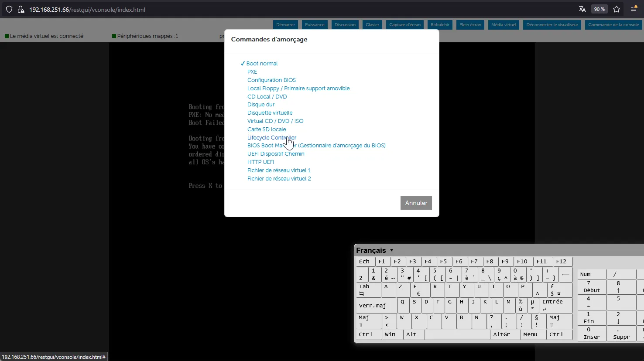The height and width of the screenshot is (361, 644).
Task: Click the Plein écran button
Action: (470, 25)
